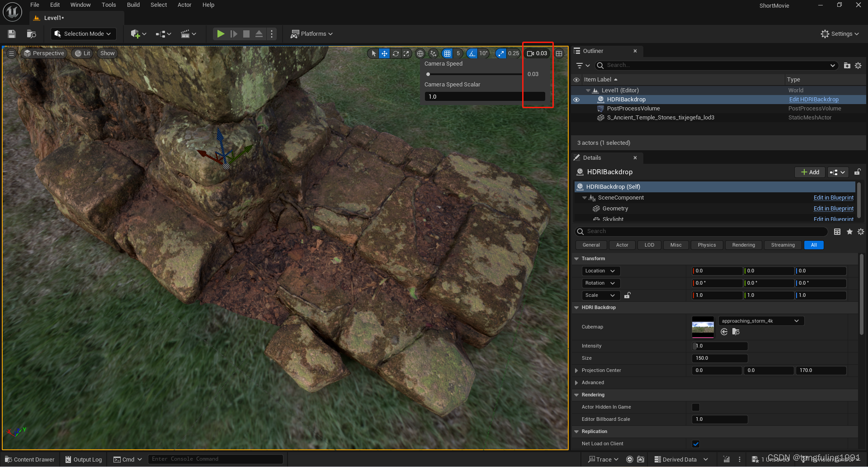
Task: Open the editor Settings menu
Action: pos(840,34)
